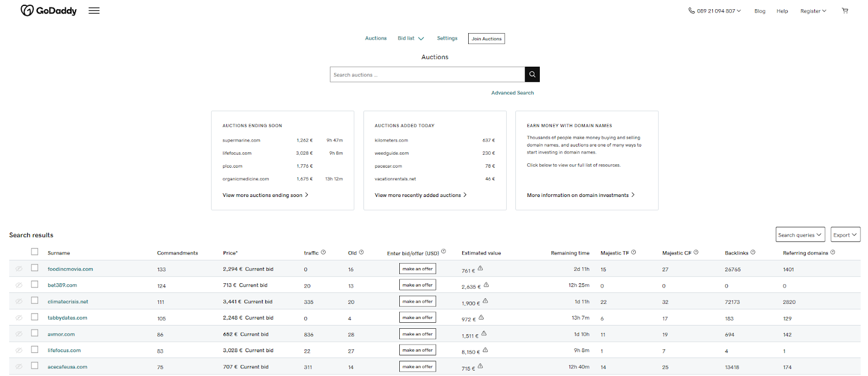Expand the Search queries dropdown
Screen dimensions: 868x376
pos(800,234)
